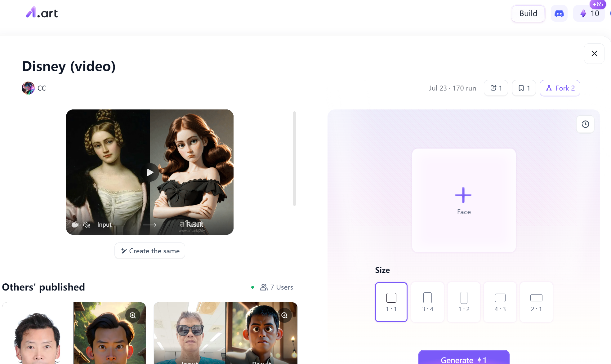This screenshot has width=611, height=364.
Task: Open the second published card with sunglasses woman
Action: click(x=225, y=333)
